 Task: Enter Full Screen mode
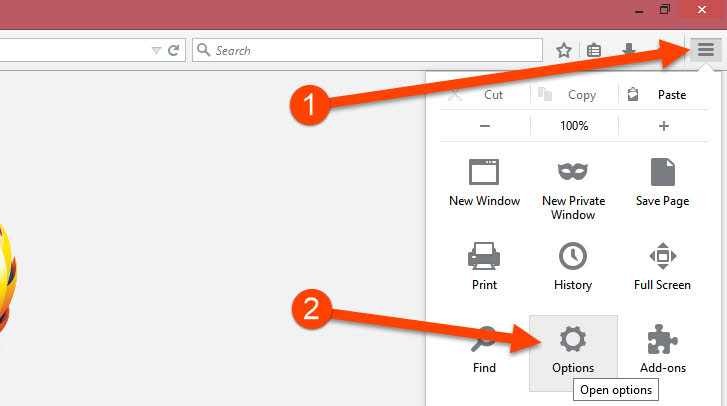coord(663,266)
